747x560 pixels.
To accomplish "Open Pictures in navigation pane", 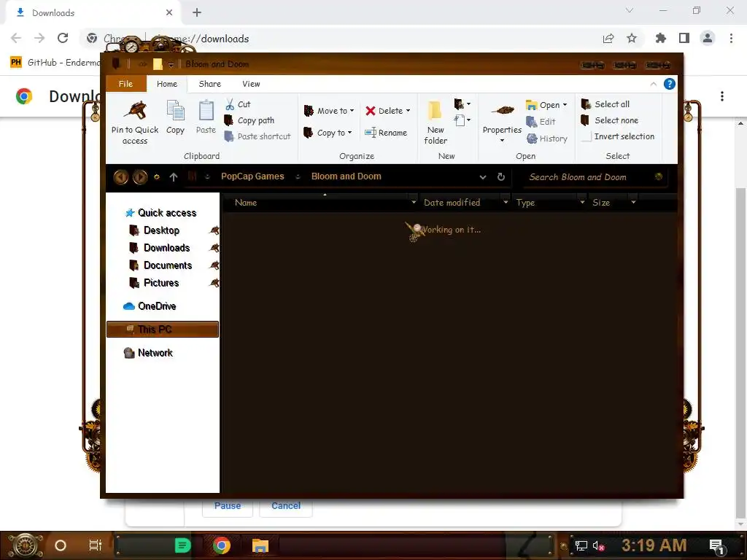I will [155, 284].
